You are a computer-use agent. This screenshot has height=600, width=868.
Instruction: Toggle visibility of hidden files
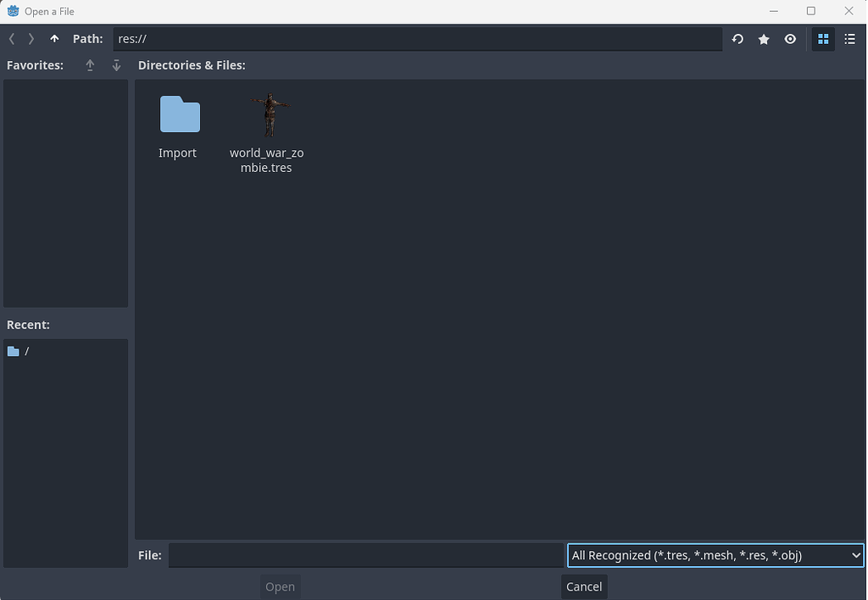coord(790,39)
